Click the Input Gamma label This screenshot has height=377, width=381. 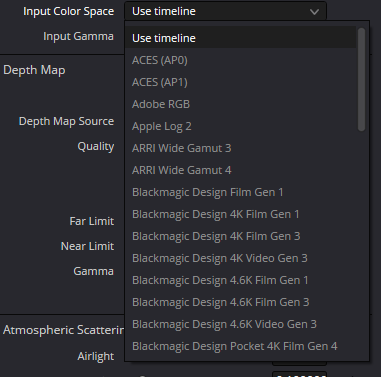click(x=78, y=36)
